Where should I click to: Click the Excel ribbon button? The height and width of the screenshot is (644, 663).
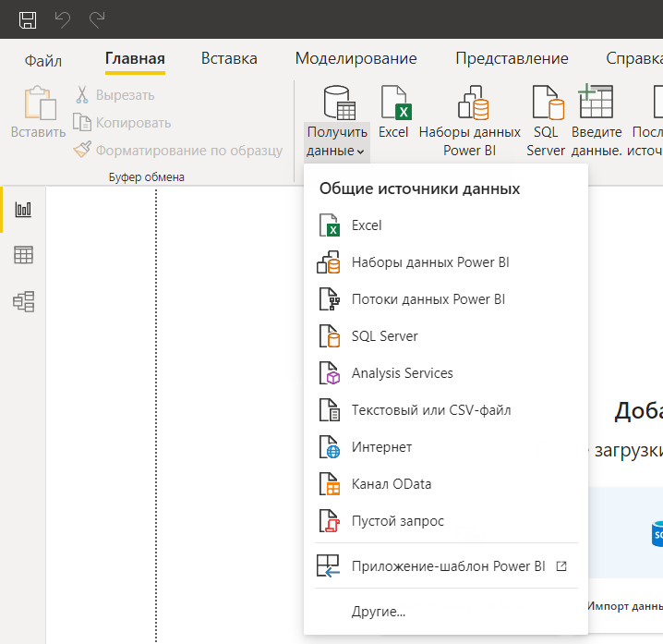point(393,113)
